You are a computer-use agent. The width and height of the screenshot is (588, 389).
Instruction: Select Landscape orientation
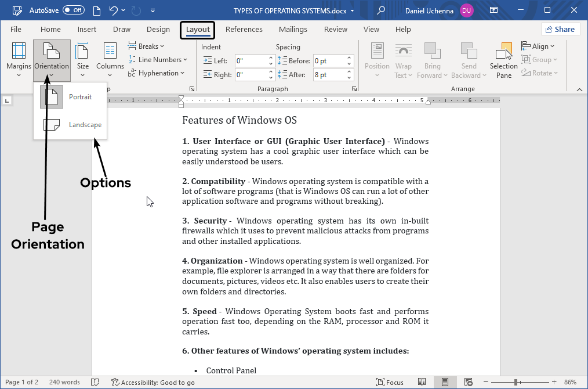coord(85,124)
